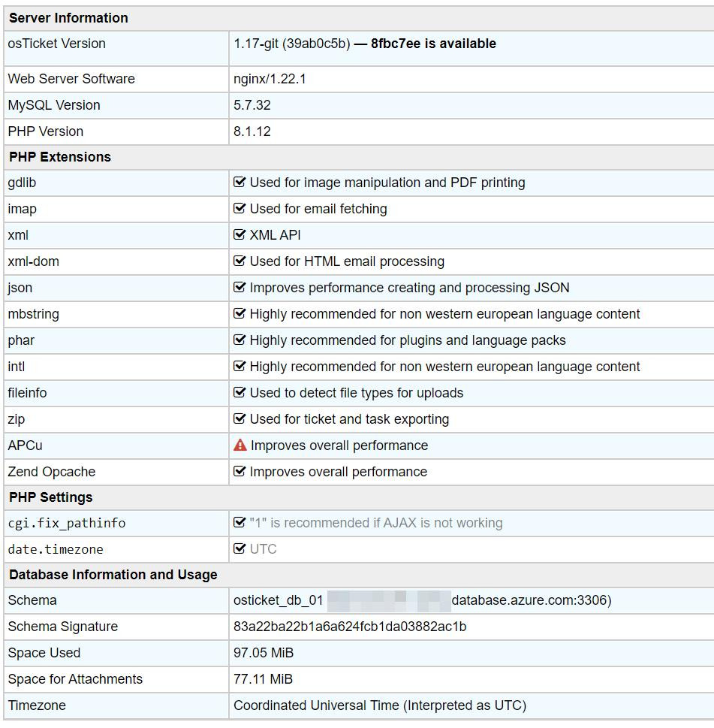
Task: Click the '8fbc7ee is available' update notice
Action: (x=433, y=44)
